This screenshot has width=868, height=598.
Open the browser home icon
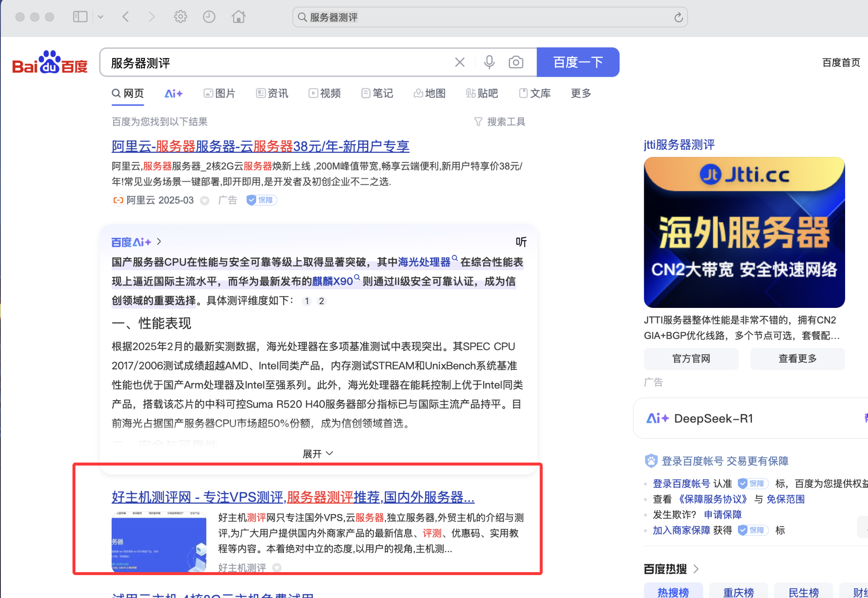[x=238, y=17]
